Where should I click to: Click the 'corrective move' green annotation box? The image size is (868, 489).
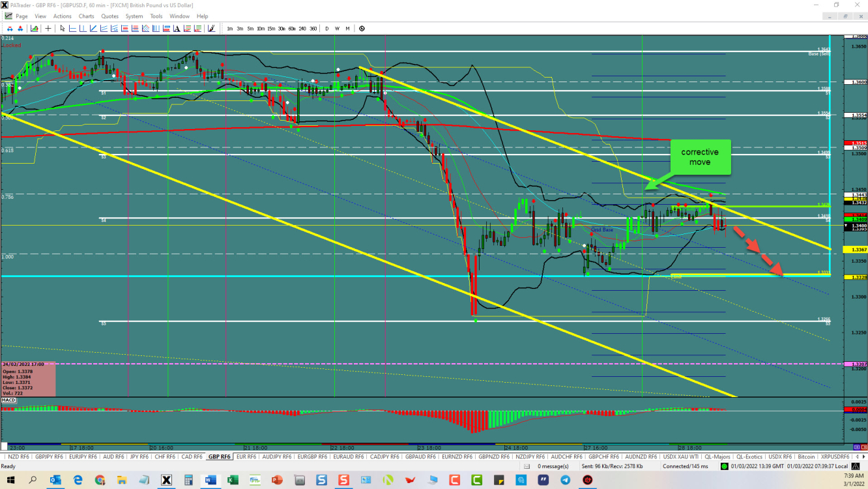pyautogui.click(x=700, y=157)
